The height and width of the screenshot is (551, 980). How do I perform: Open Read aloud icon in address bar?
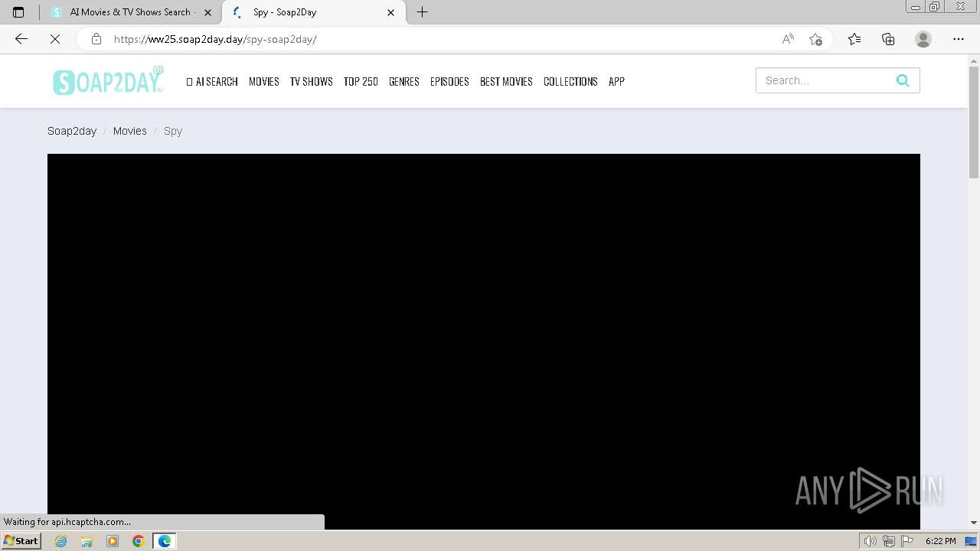coord(788,39)
